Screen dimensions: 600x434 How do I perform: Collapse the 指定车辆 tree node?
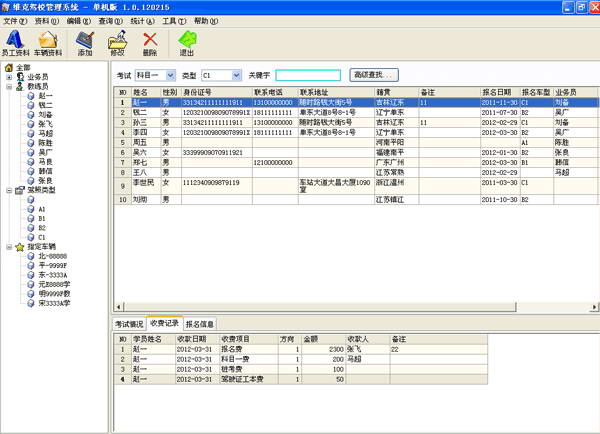tap(9, 247)
